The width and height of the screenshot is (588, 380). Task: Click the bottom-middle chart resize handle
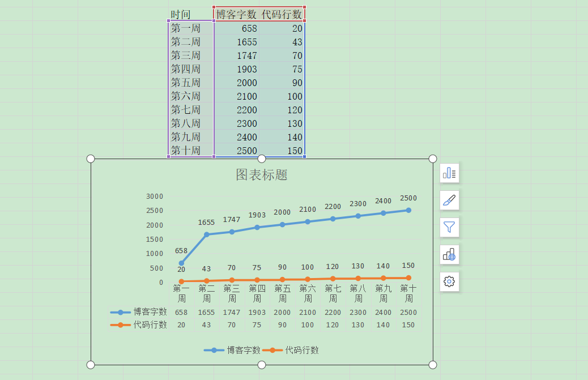(262, 365)
